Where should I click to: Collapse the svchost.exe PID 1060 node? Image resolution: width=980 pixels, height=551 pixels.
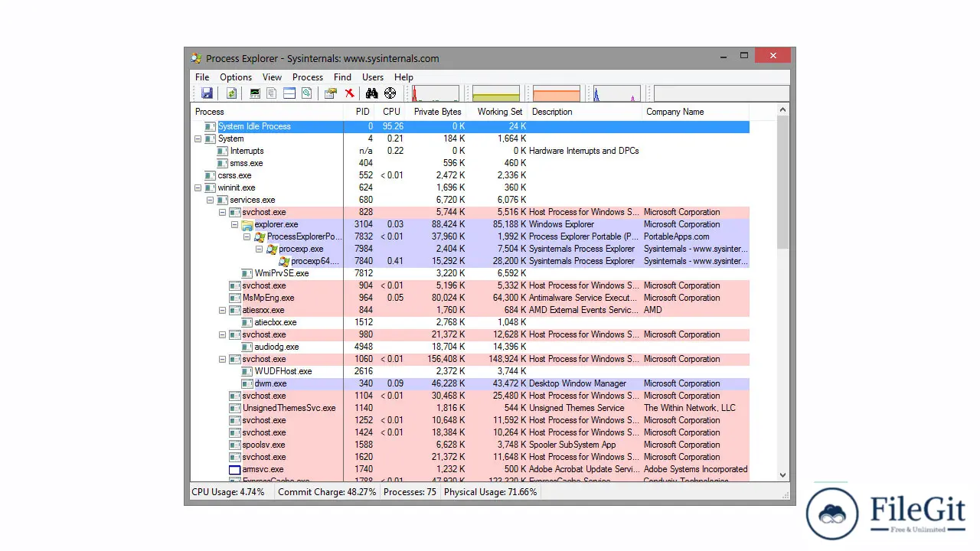coord(222,359)
